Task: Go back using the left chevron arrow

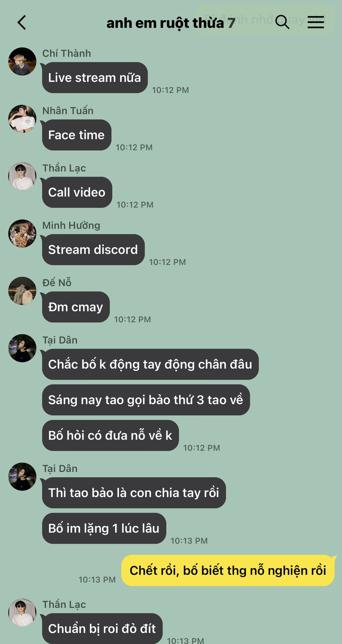Action: point(22,23)
